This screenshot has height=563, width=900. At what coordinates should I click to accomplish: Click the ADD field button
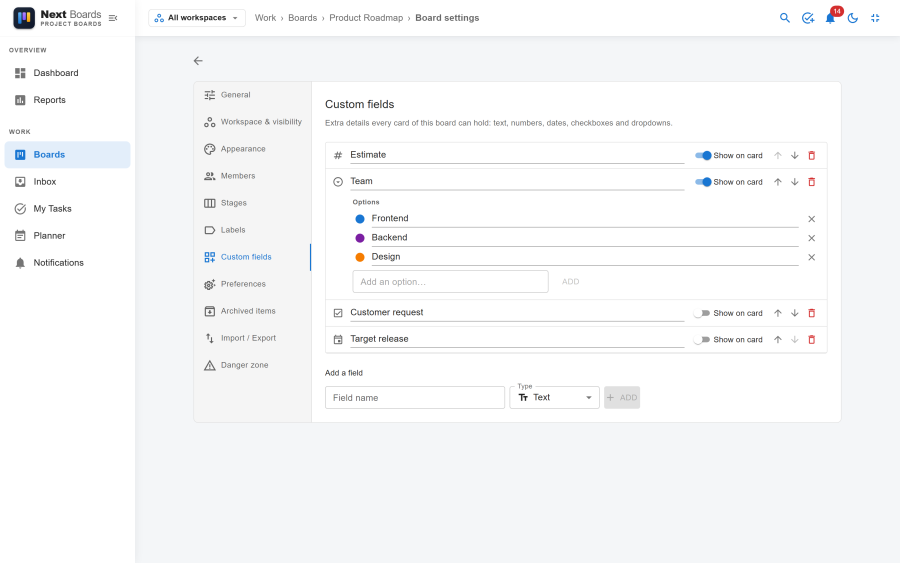pos(622,398)
